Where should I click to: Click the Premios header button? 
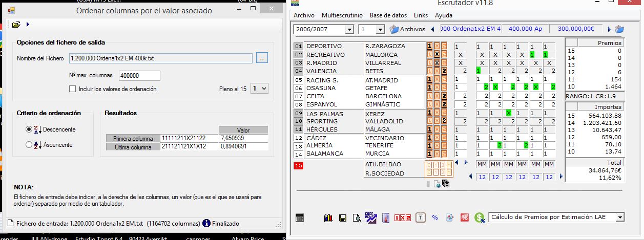[601, 43]
